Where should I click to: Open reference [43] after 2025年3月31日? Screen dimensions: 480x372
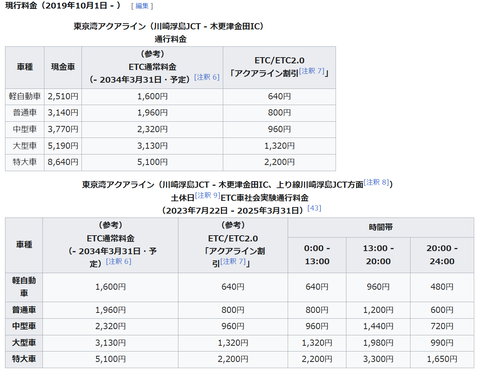[314, 208]
